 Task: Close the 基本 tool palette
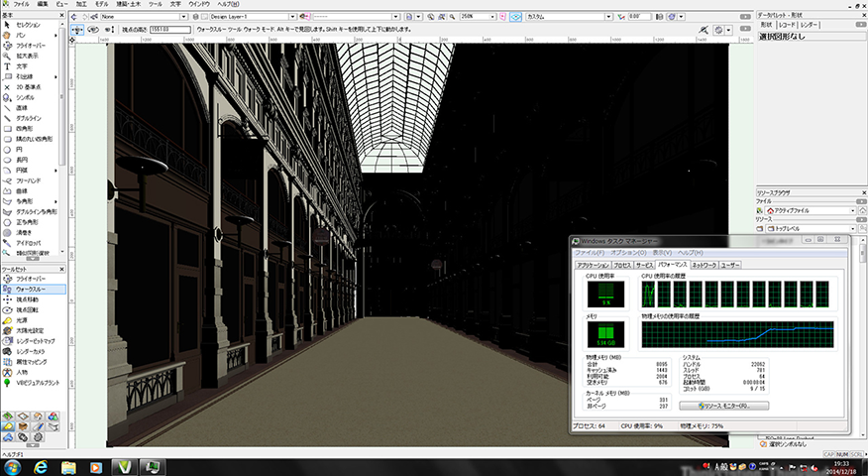(61, 16)
